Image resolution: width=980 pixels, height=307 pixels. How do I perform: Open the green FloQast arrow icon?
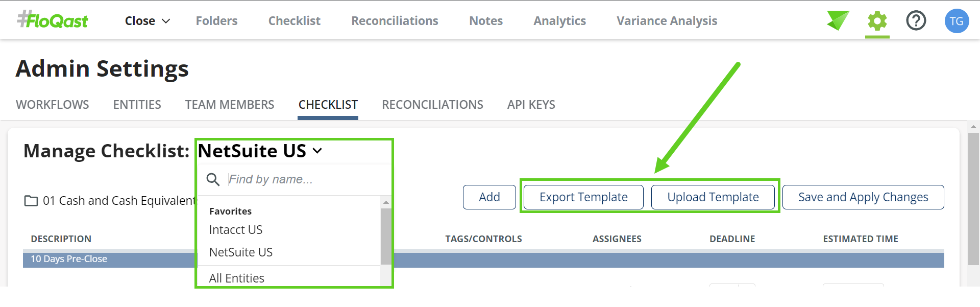coord(838,21)
